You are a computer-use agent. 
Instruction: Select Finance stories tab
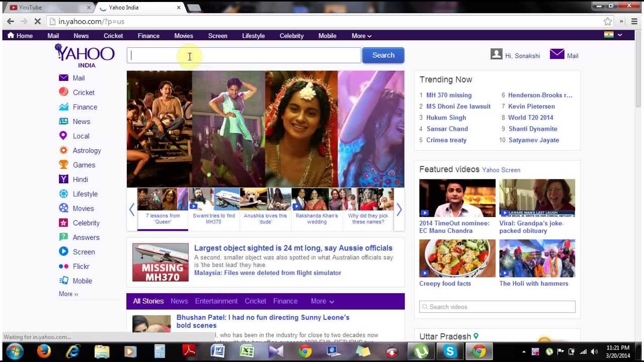point(285,301)
